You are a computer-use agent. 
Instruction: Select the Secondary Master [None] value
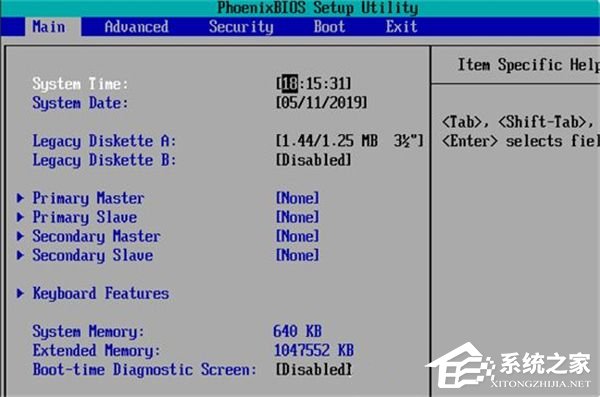pyautogui.click(x=297, y=236)
